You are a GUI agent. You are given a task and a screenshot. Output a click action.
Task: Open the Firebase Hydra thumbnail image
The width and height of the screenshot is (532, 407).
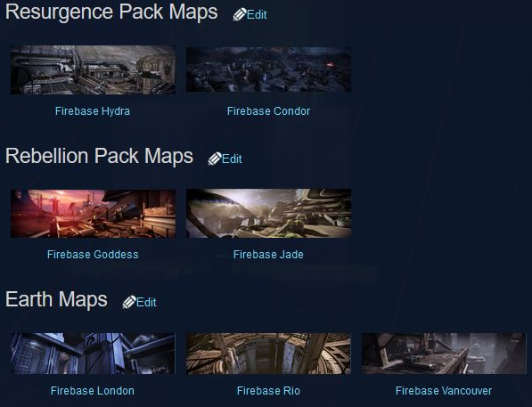pos(93,69)
